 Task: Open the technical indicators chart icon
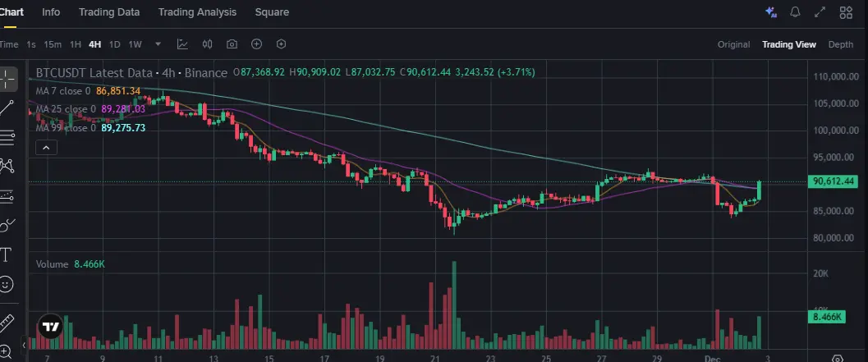[x=182, y=44]
